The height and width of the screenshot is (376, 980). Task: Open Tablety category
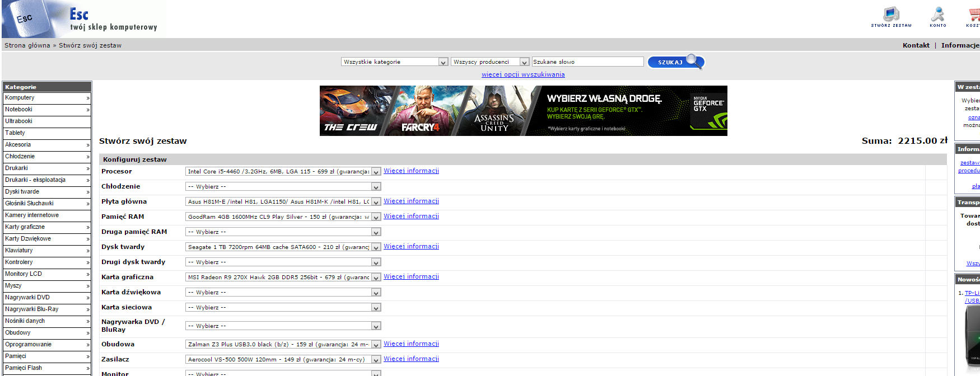tap(47, 133)
